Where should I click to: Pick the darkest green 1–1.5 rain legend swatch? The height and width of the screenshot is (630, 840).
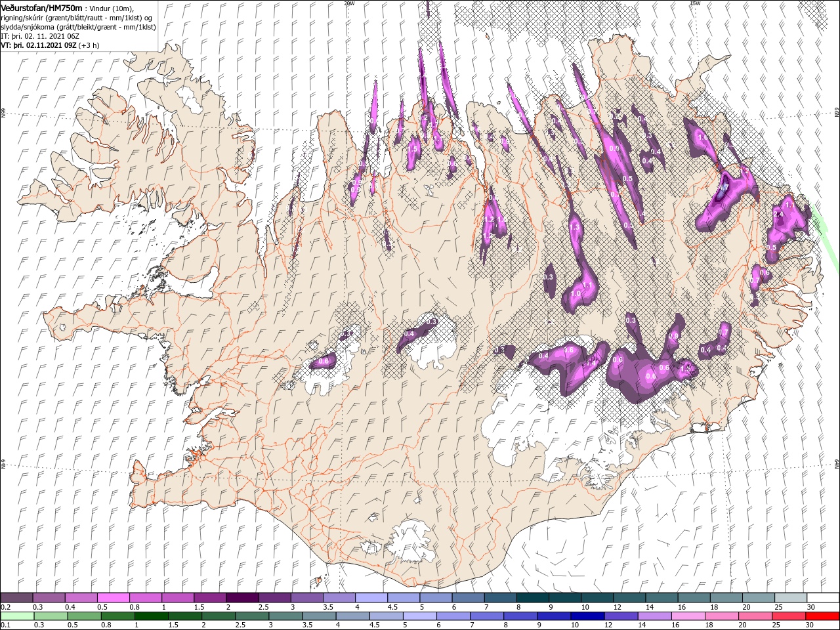152,616
